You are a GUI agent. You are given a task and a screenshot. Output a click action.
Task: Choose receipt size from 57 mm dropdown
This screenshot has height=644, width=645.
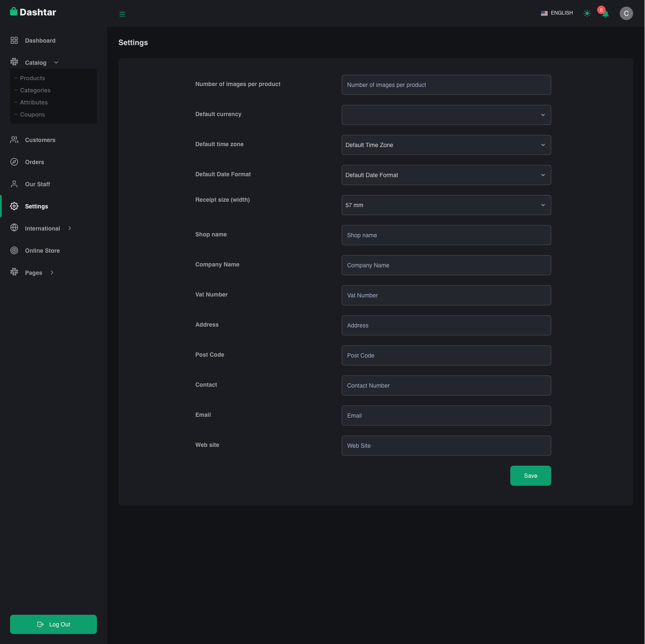[446, 205]
